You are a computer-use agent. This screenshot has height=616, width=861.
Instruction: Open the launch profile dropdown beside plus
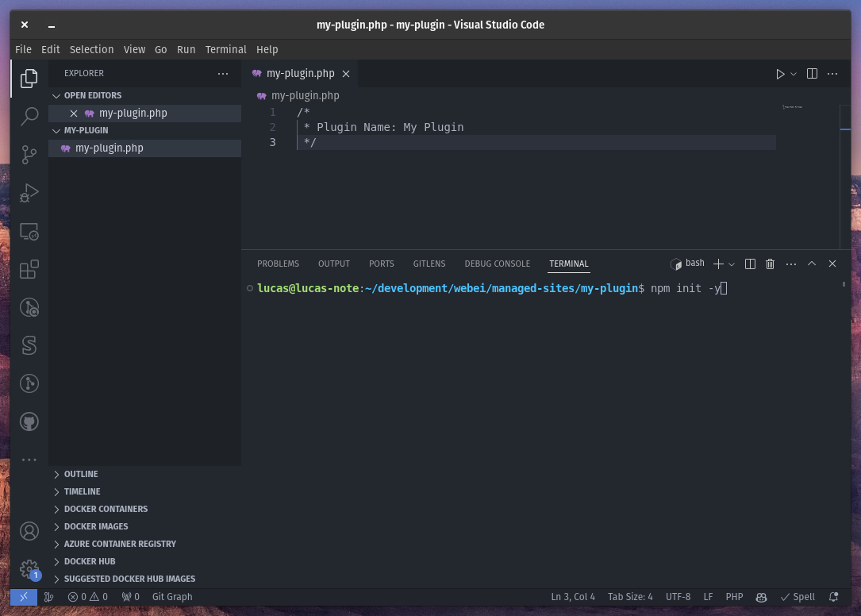click(x=732, y=264)
